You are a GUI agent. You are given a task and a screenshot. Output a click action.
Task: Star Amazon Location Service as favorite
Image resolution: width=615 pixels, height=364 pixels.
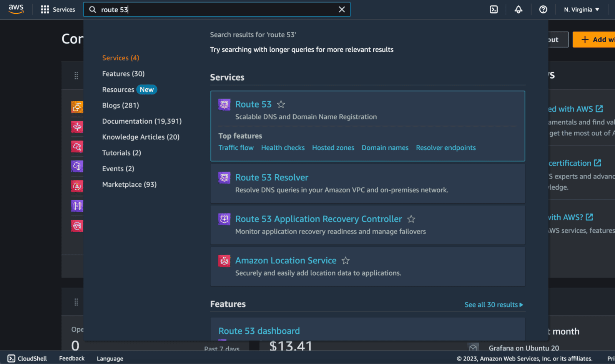(x=346, y=261)
